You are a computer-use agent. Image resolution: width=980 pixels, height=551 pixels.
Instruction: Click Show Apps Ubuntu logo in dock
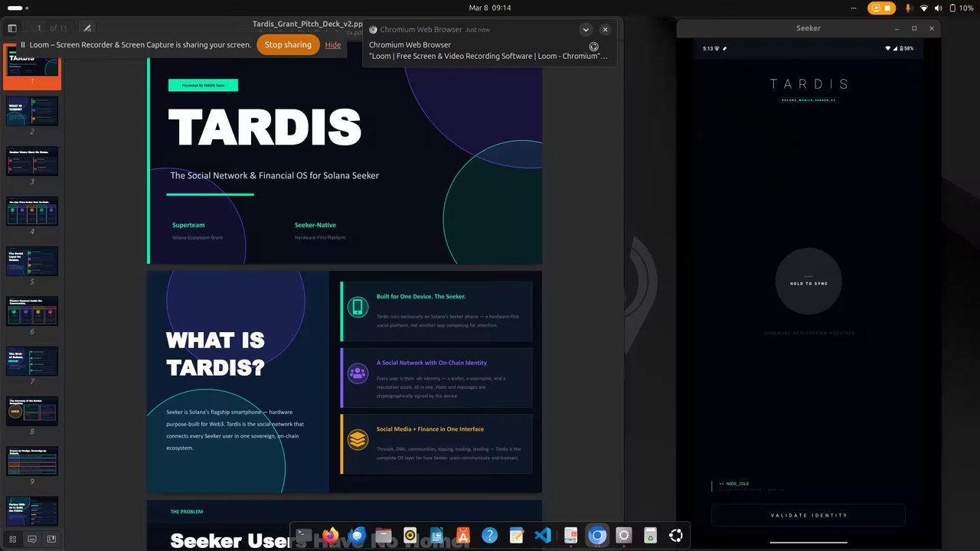pos(676,536)
